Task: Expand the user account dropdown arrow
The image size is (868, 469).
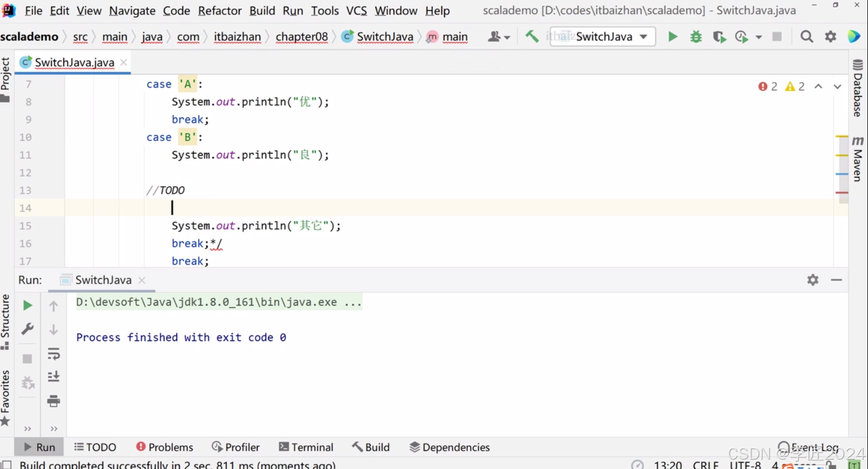Action: tap(507, 38)
